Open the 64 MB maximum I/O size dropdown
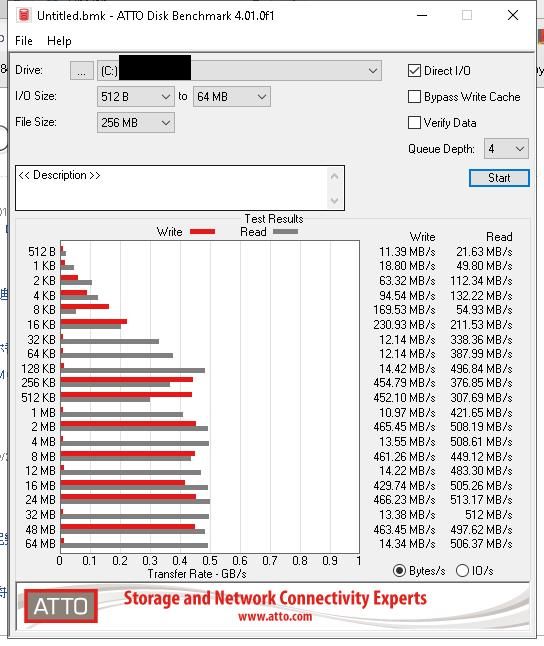This screenshot has height=646, width=544. 232,97
